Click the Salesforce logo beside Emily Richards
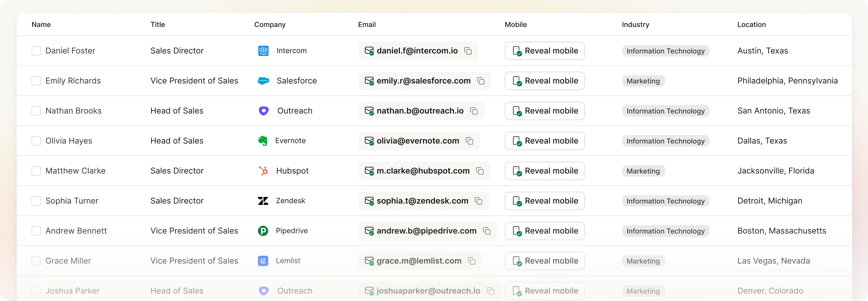This screenshot has width=868, height=301. (x=263, y=81)
